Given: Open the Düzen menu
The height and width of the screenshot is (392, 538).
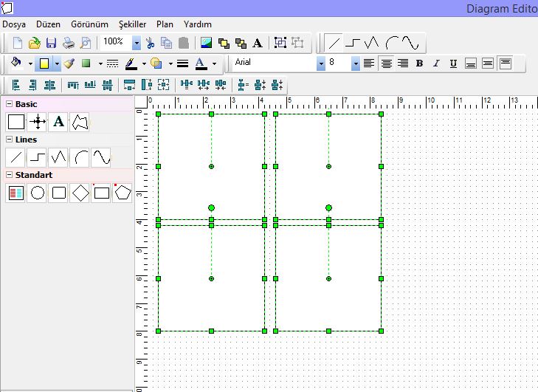Looking at the screenshot, I should (49, 24).
